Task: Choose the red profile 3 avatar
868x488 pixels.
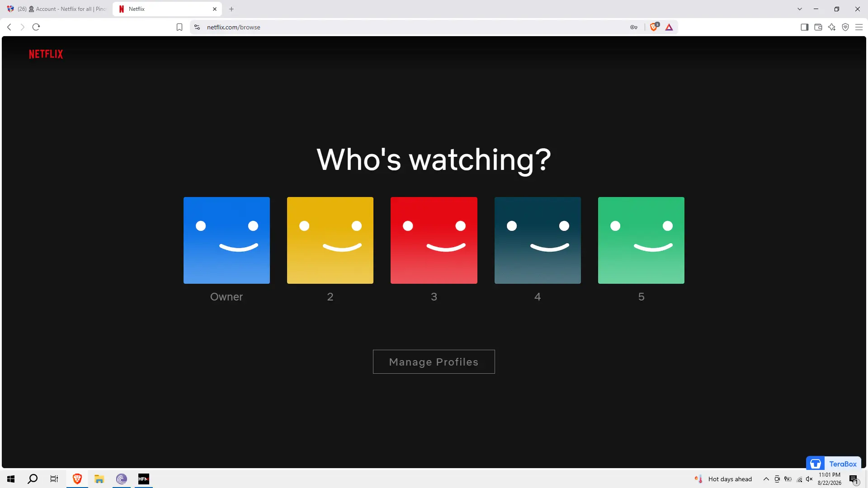Action: pos(434,240)
